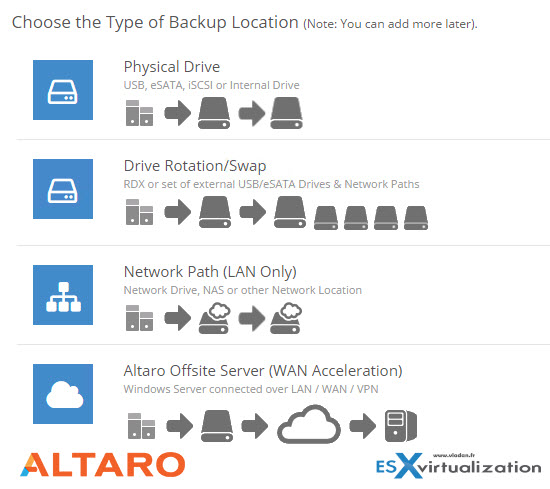550x489 pixels.
Task: Choose the Drive Rotation/Swap blue tile icon
Action: point(63,189)
